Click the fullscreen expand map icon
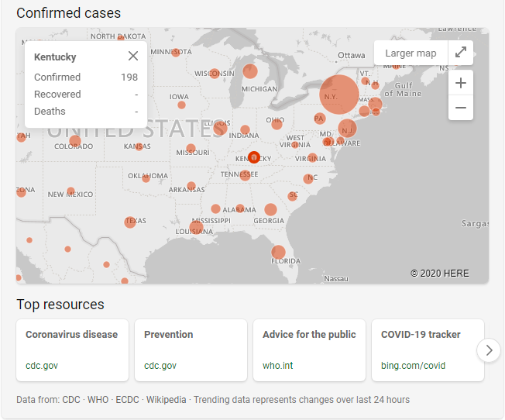505x420 pixels. (461, 53)
